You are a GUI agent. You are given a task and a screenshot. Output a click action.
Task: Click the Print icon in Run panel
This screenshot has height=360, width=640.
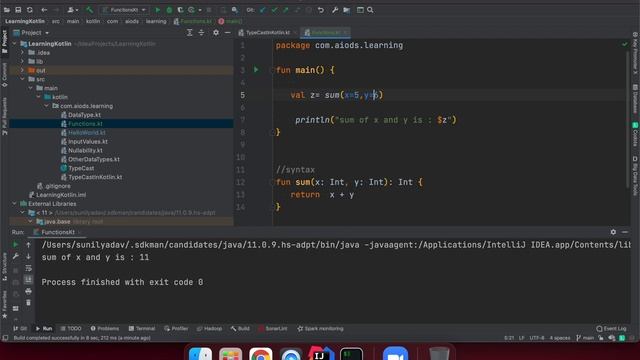(x=28, y=291)
